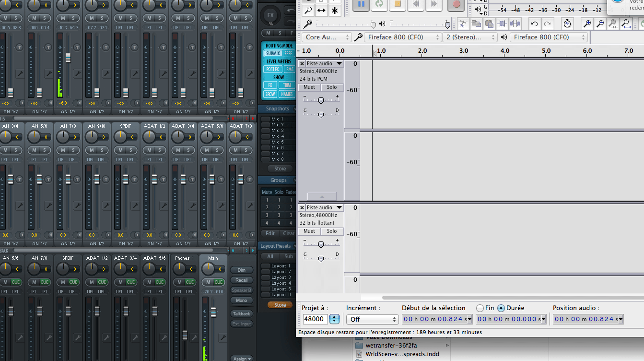The image size is (644, 361).
Task: Undo the last action in Audacity
Action: tap(535, 24)
